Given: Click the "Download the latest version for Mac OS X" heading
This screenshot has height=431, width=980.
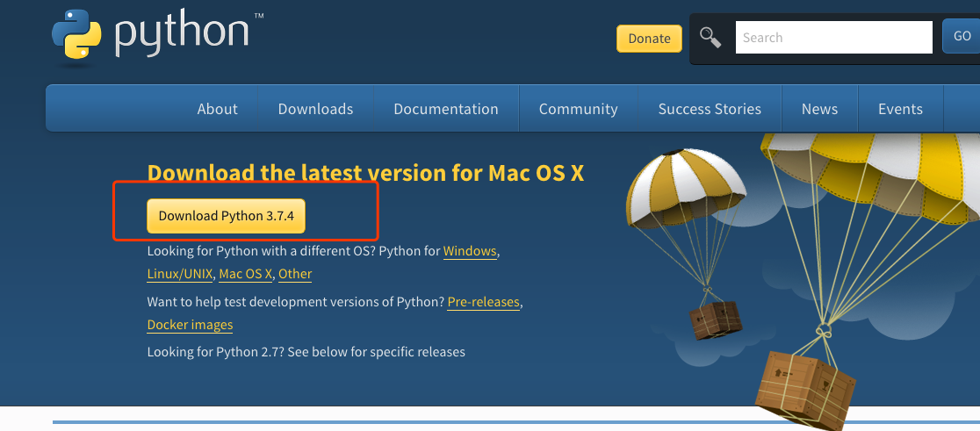Looking at the screenshot, I should 365,173.
